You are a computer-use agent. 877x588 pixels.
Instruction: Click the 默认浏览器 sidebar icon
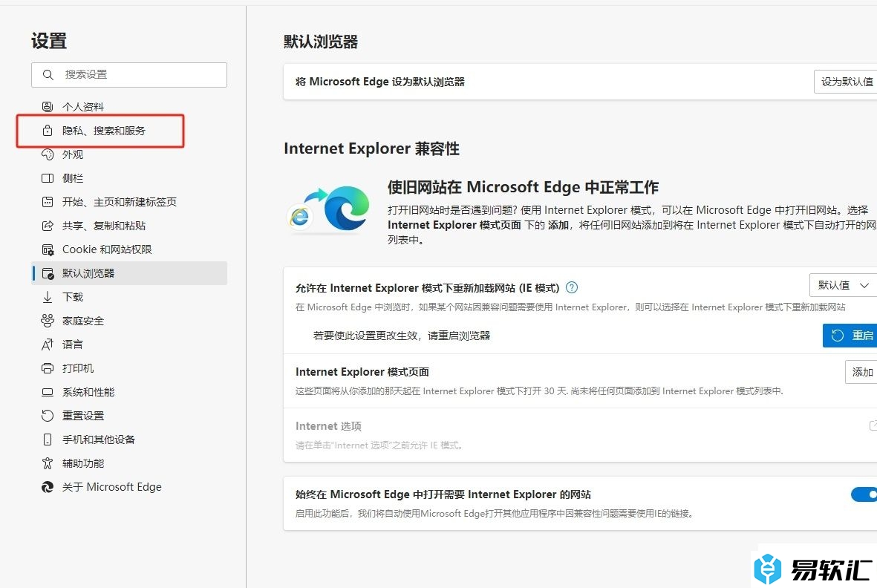pyautogui.click(x=48, y=273)
